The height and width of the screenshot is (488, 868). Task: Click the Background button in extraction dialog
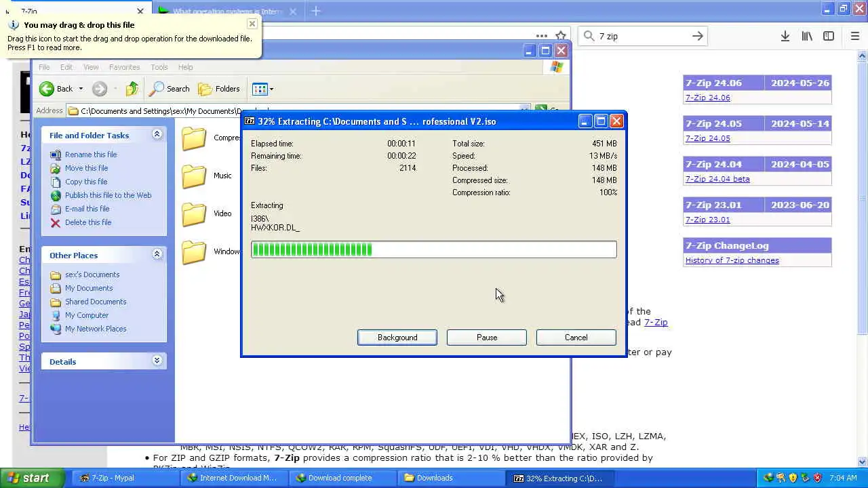397,338
